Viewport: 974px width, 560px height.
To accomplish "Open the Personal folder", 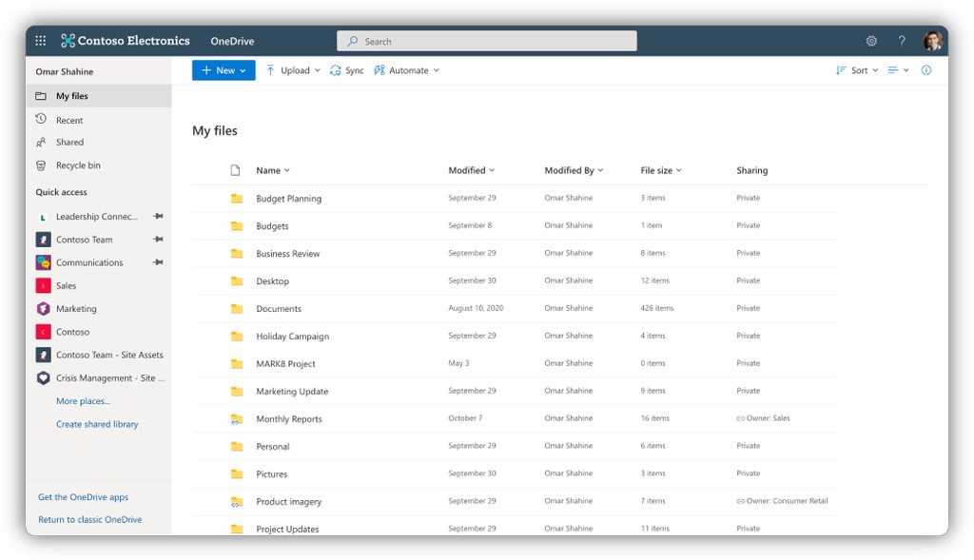I will (273, 447).
